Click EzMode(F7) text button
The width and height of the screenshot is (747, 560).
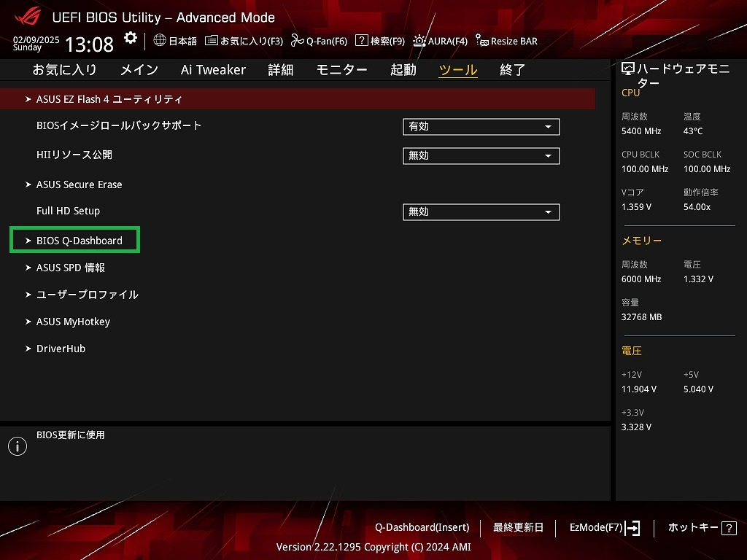point(596,528)
